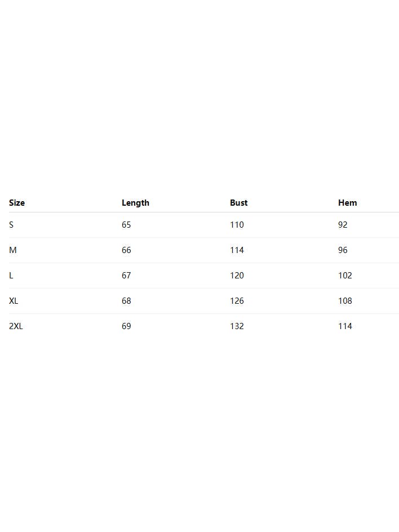Click bust value 120 for size L
399x532 pixels.
237,276
